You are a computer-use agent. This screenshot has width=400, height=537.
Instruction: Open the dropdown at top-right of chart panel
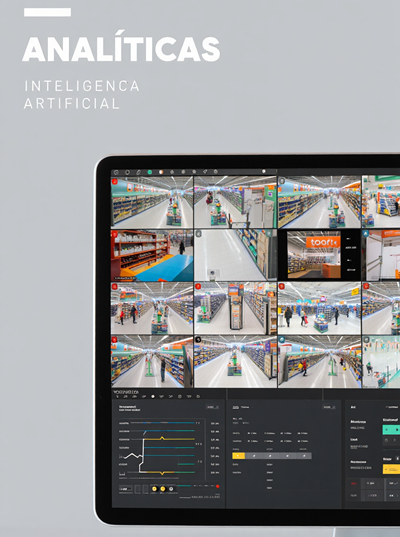point(212,407)
